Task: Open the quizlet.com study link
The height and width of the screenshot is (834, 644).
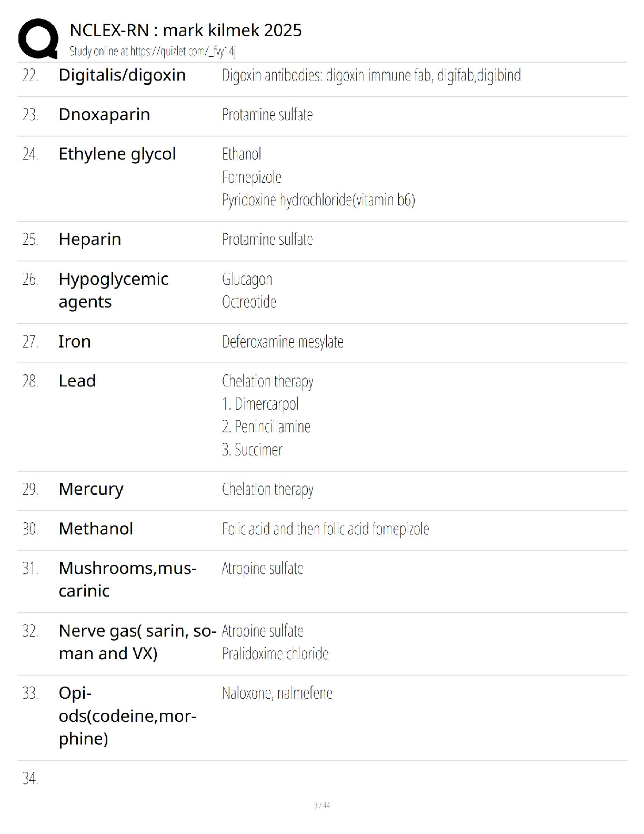Action: [x=182, y=51]
